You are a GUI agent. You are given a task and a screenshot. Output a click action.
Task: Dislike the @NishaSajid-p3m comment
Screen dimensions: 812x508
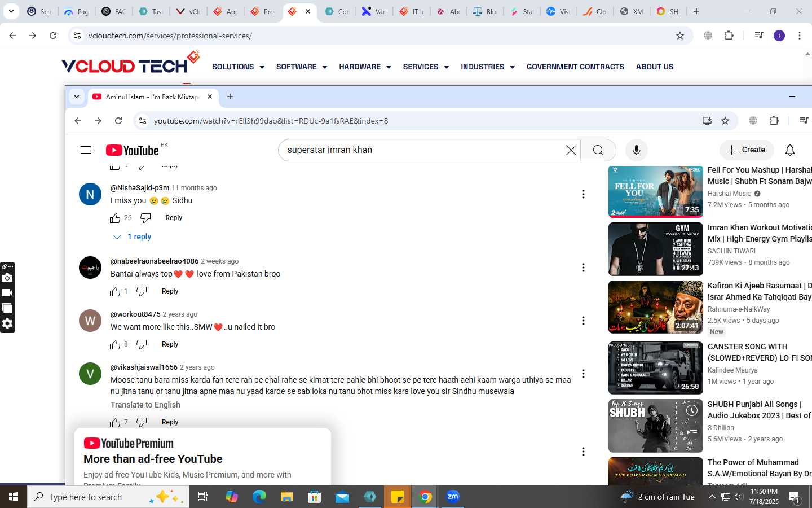(x=145, y=218)
